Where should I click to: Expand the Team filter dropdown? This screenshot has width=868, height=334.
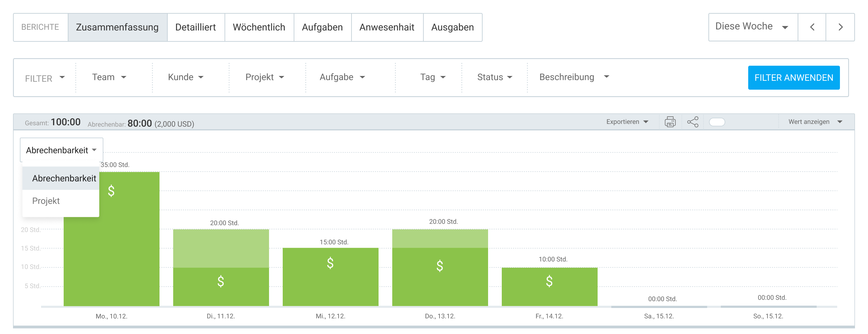pos(108,77)
